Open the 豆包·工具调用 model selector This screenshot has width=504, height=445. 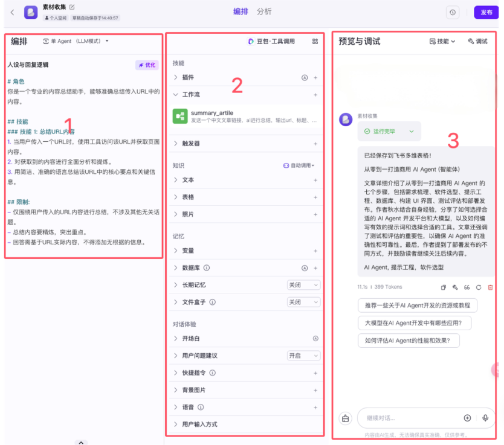coord(271,42)
